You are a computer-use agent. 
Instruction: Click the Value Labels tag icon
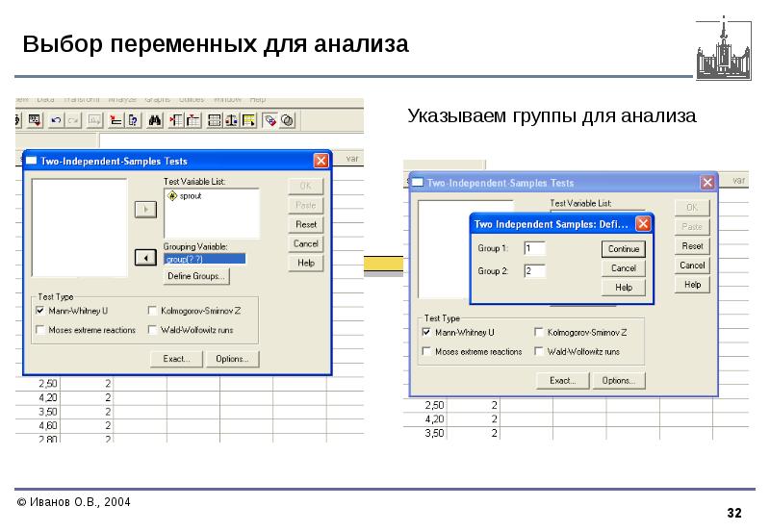coord(270,120)
